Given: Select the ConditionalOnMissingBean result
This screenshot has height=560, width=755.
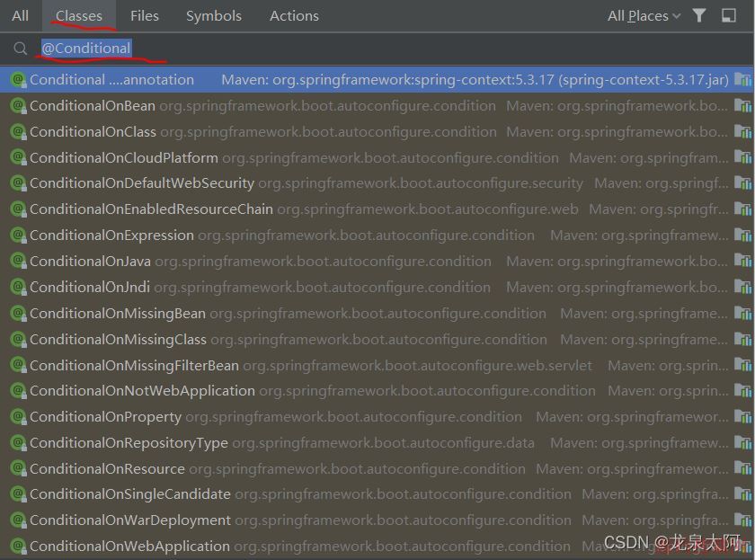Looking at the screenshot, I should [x=117, y=314].
